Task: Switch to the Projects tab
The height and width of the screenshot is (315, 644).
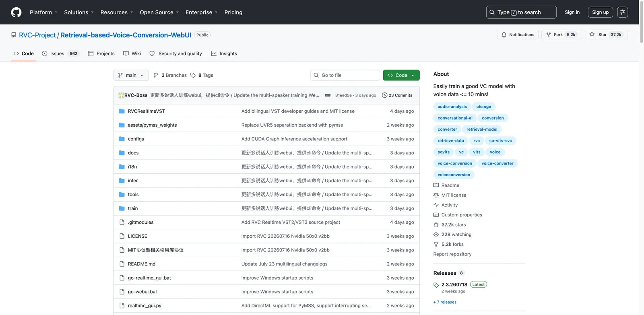Action: coord(101,54)
